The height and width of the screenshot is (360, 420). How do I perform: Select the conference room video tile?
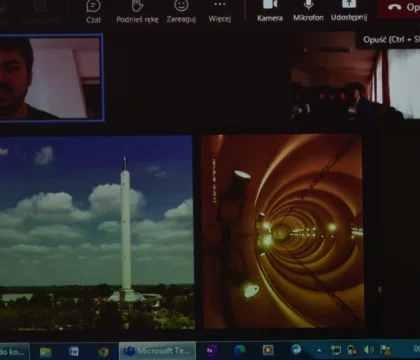point(355,76)
